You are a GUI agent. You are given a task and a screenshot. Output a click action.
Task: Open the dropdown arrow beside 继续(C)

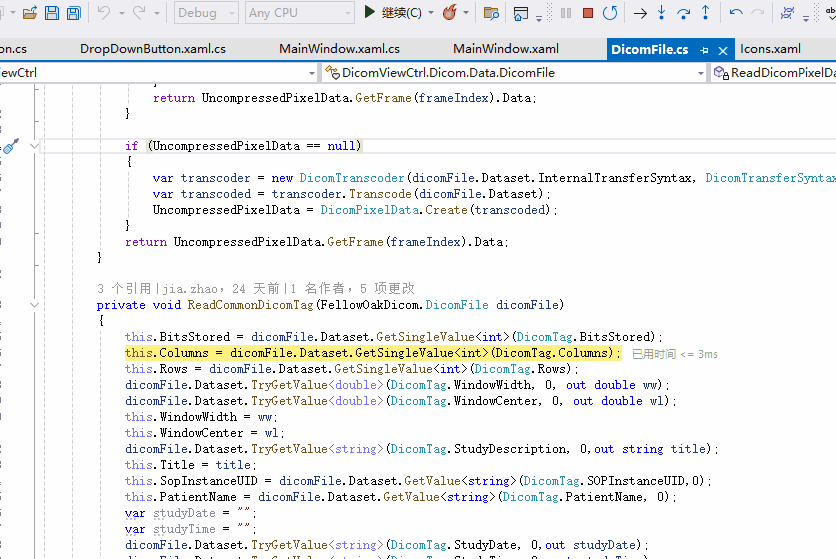(x=431, y=13)
